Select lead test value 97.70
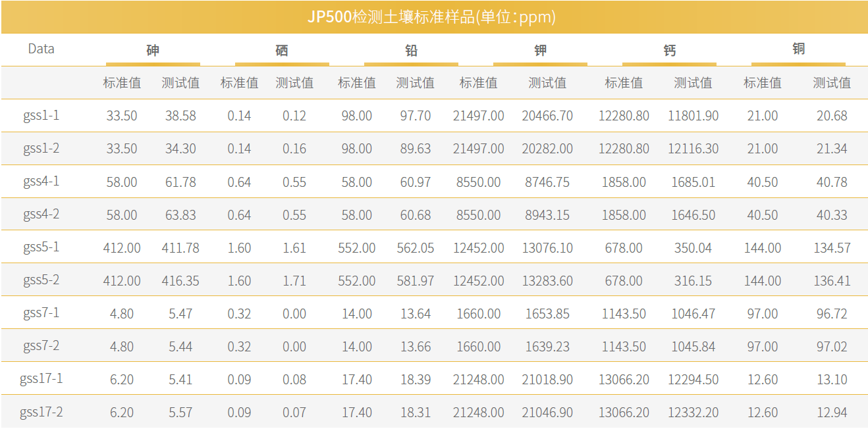The width and height of the screenshot is (868, 429). coord(416,116)
